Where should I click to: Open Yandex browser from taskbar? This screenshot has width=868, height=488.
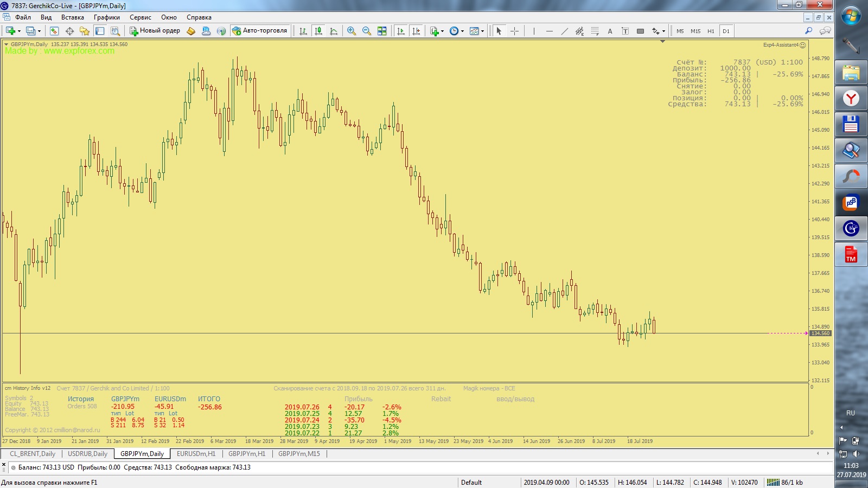(851, 99)
